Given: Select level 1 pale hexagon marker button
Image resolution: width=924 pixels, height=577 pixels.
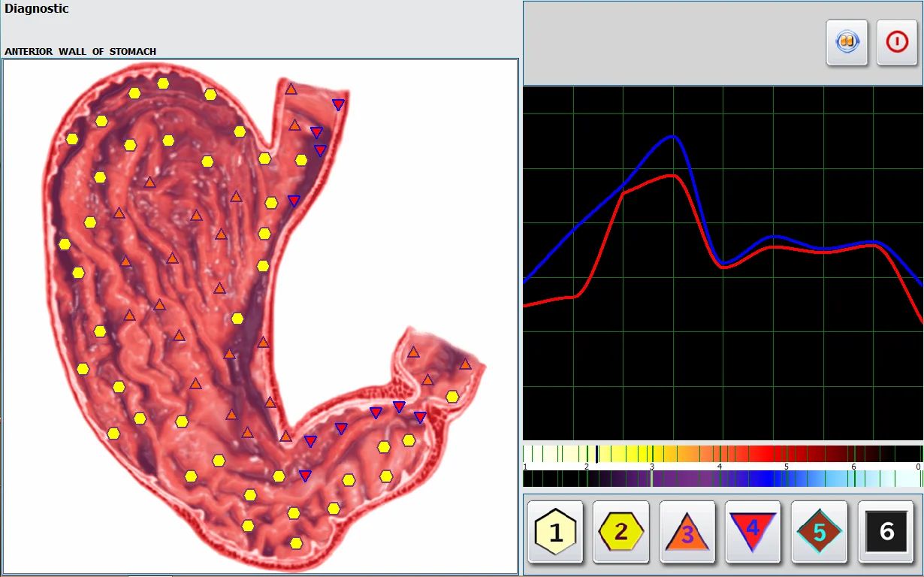Looking at the screenshot, I should (555, 533).
